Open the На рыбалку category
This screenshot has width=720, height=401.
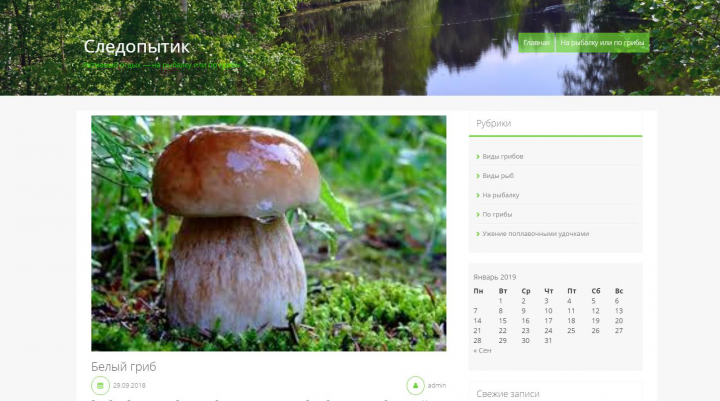(x=501, y=195)
